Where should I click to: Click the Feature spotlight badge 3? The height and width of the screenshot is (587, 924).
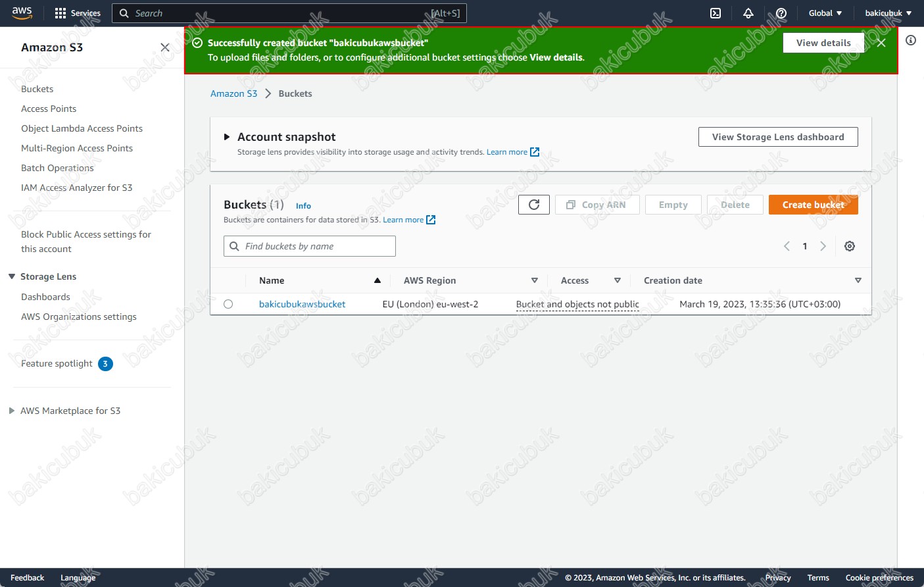(105, 364)
